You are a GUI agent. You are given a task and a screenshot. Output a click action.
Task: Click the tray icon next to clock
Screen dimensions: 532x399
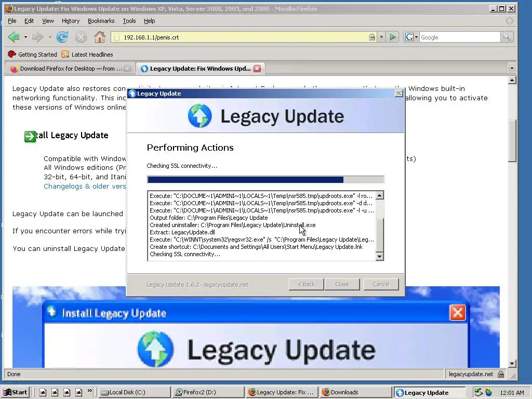click(x=488, y=392)
